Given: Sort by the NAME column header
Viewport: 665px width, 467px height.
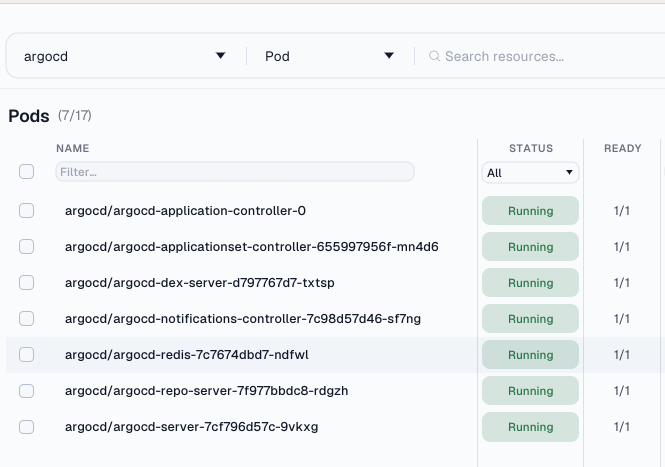Looking at the screenshot, I should [73, 148].
